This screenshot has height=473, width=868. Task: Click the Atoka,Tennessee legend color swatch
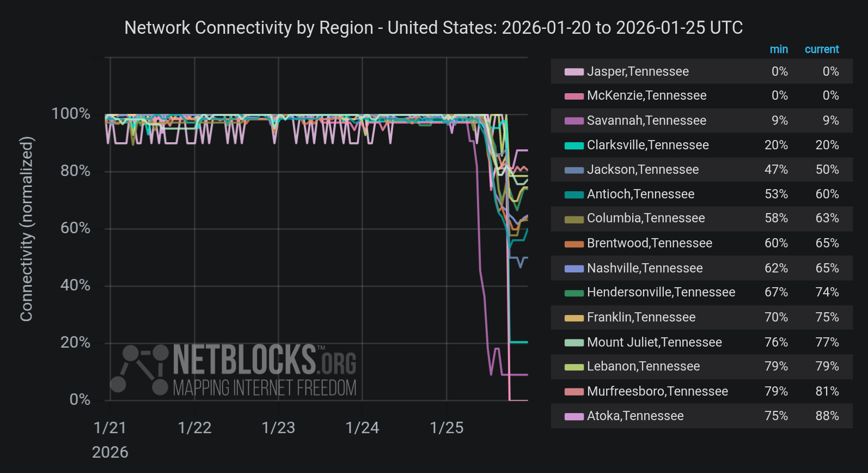coord(574,416)
